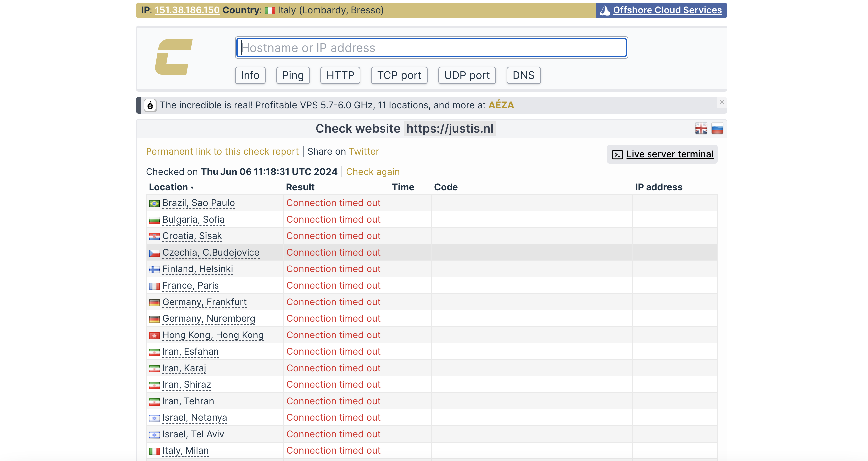Open Offshore Cloud Services link
Screen dimensions: 868x461
pos(667,10)
